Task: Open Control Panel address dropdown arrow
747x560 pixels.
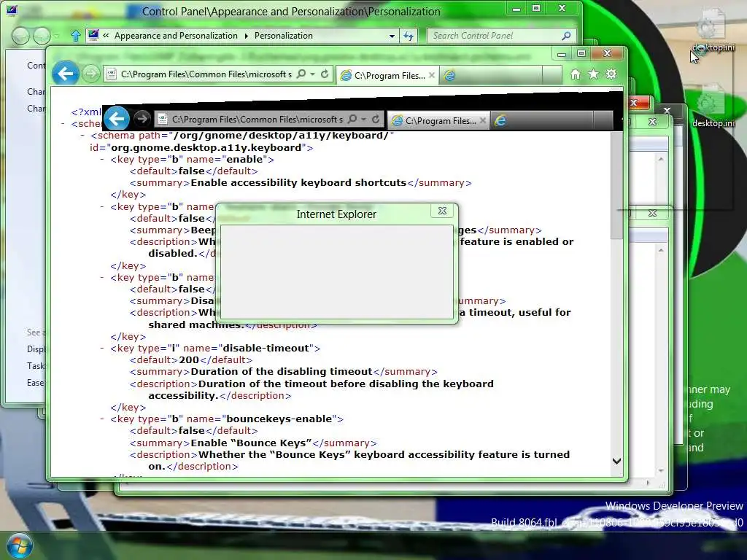Action: click(392, 36)
